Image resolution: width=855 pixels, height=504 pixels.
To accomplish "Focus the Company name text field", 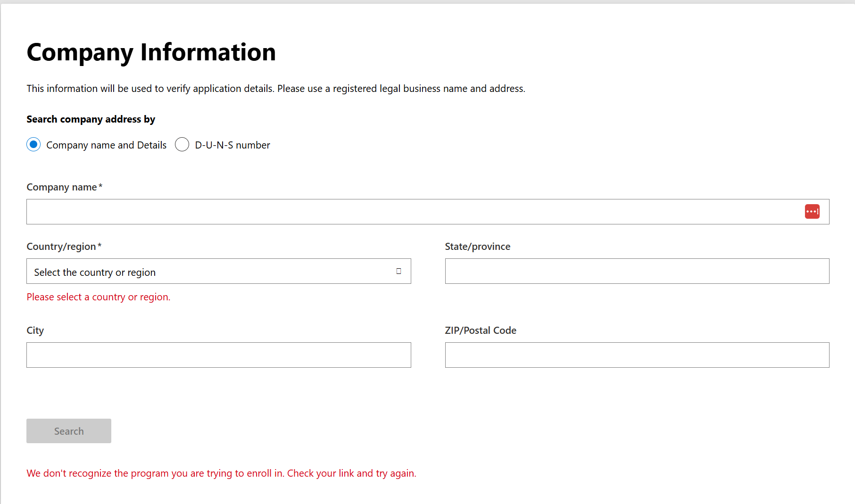I will 410,212.
